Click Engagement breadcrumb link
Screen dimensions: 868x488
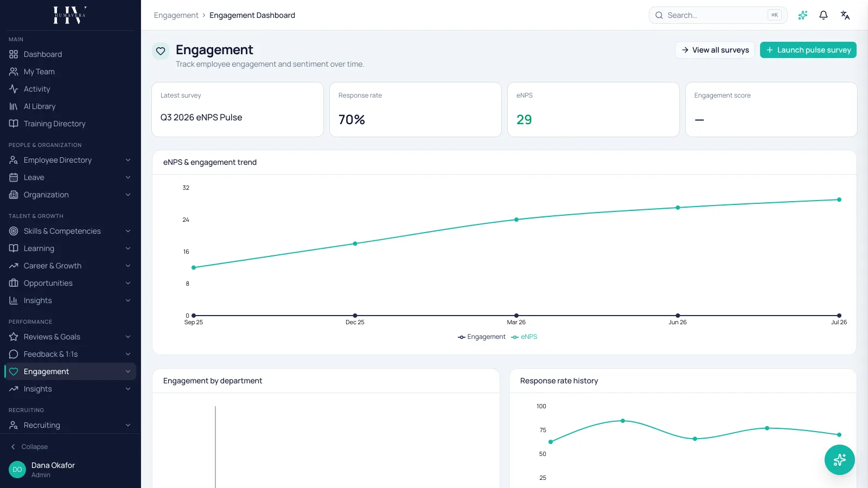point(176,15)
